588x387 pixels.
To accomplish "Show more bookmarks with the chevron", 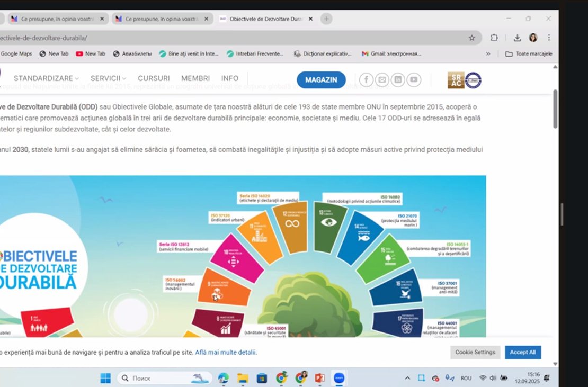I will pos(488,53).
